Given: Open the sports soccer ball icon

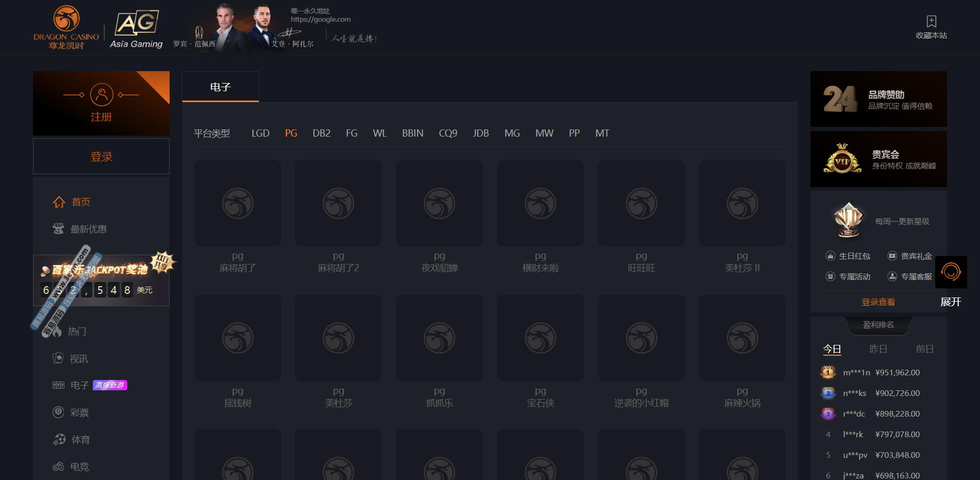Looking at the screenshot, I should (59, 439).
